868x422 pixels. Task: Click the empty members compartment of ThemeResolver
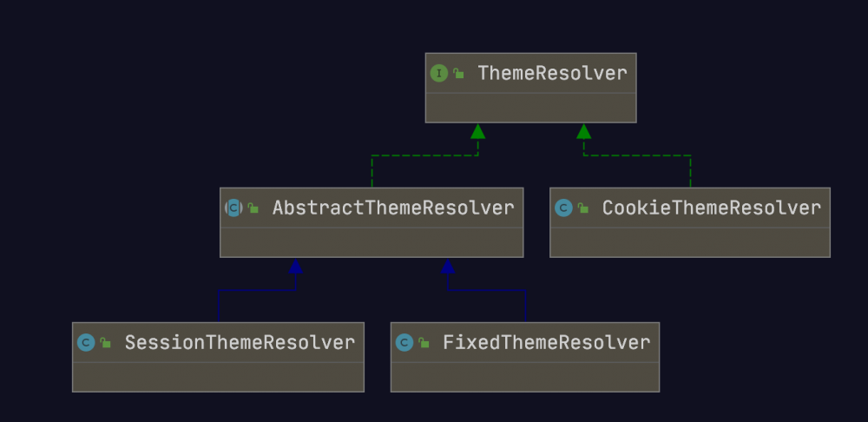click(530, 109)
